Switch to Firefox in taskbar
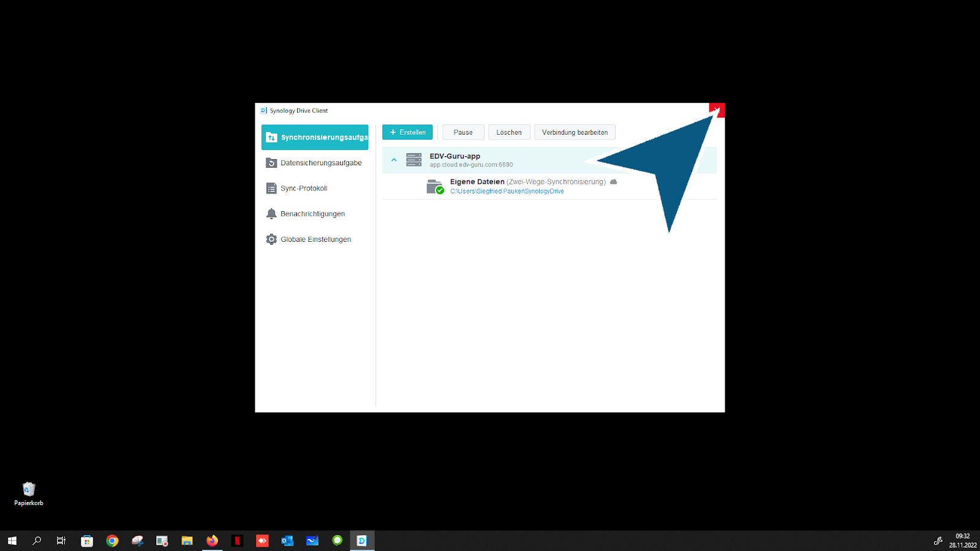The width and height of the screenshot is (980, 551). pos(212,541)
